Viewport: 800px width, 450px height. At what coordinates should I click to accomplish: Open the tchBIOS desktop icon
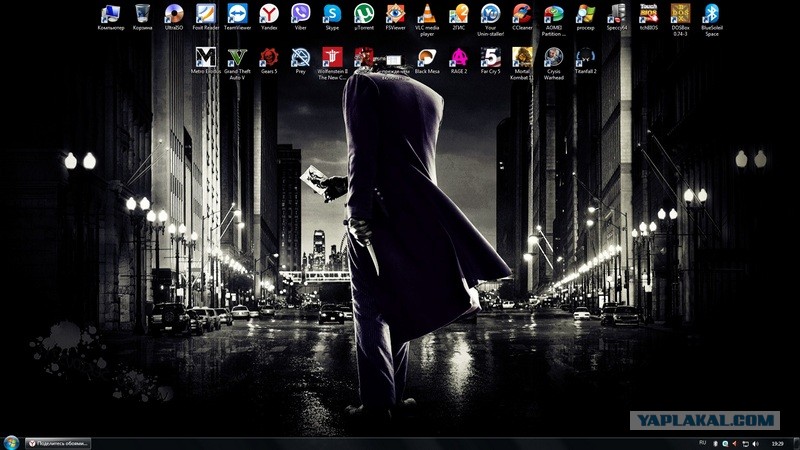648,17
